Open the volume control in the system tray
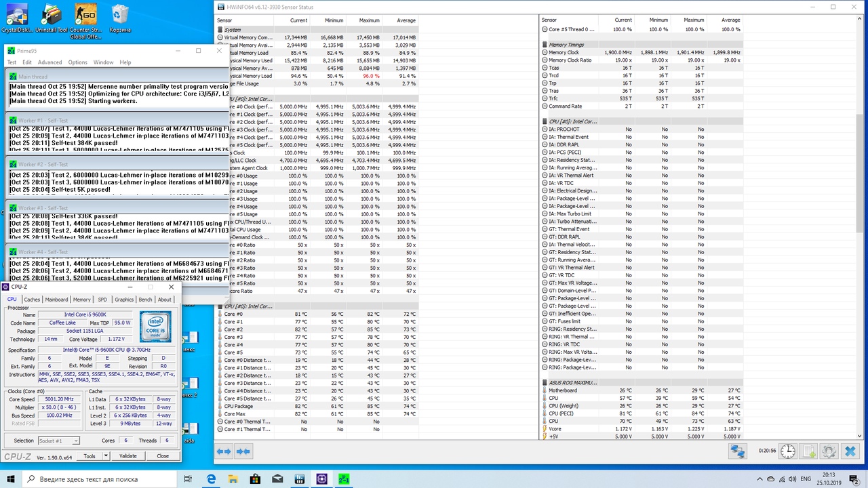The height and width of the screenshot is (488, 868). [x=793, y=479]
